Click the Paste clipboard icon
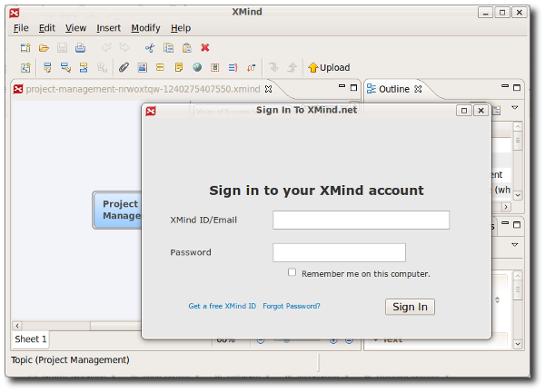The image size is (545, 392). (187, 47)
